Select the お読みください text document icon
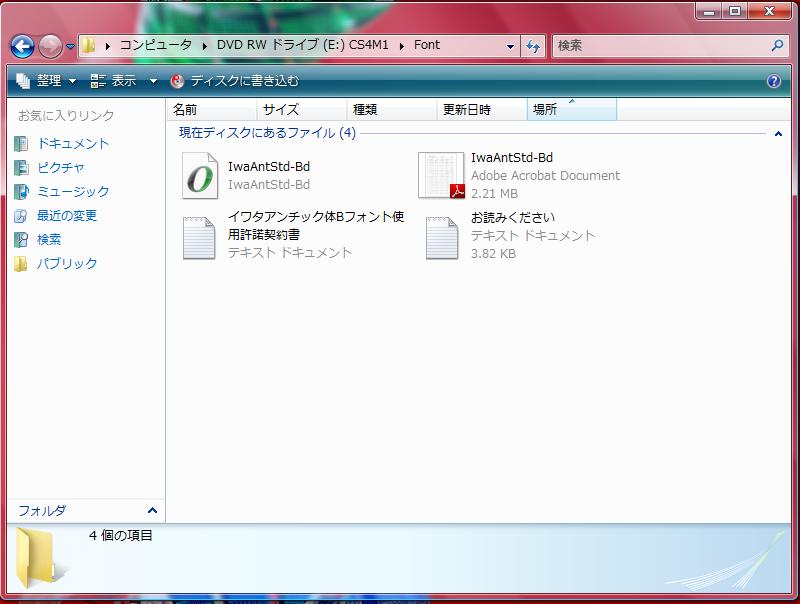Screen dimensions: 800x604 point(442,238)
